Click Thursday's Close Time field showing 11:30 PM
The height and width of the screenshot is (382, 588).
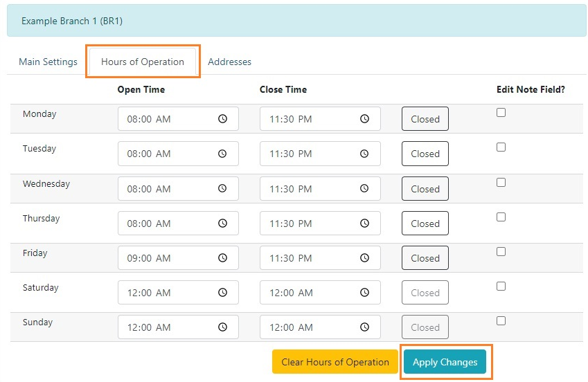(x=308, y=224)
